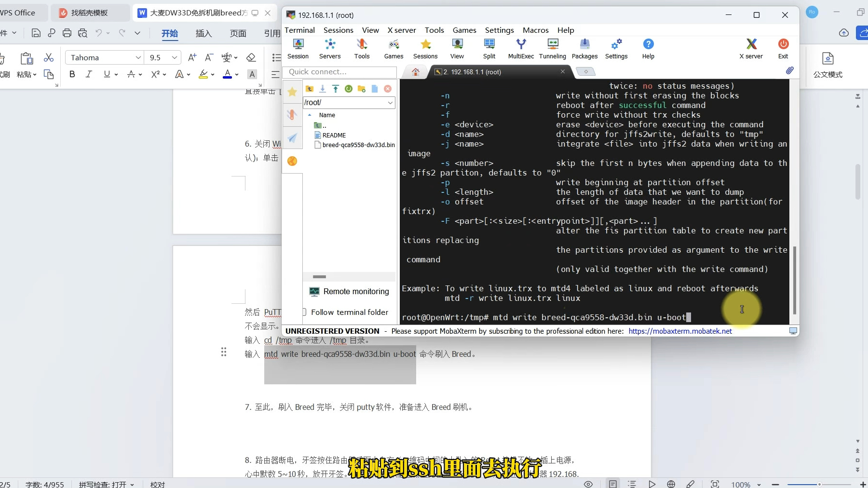This screenshot has height=488, width=868.
Task: Open a new terminal tab button
Action: [586, 72]
